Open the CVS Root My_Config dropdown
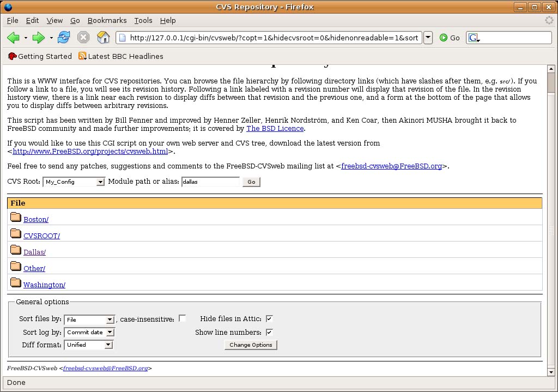 74,182
